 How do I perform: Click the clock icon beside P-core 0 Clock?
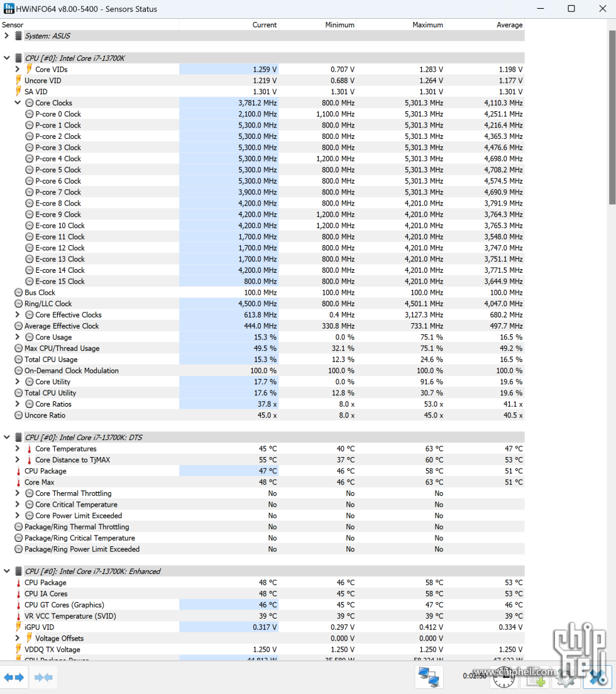(x=29, y=114)
